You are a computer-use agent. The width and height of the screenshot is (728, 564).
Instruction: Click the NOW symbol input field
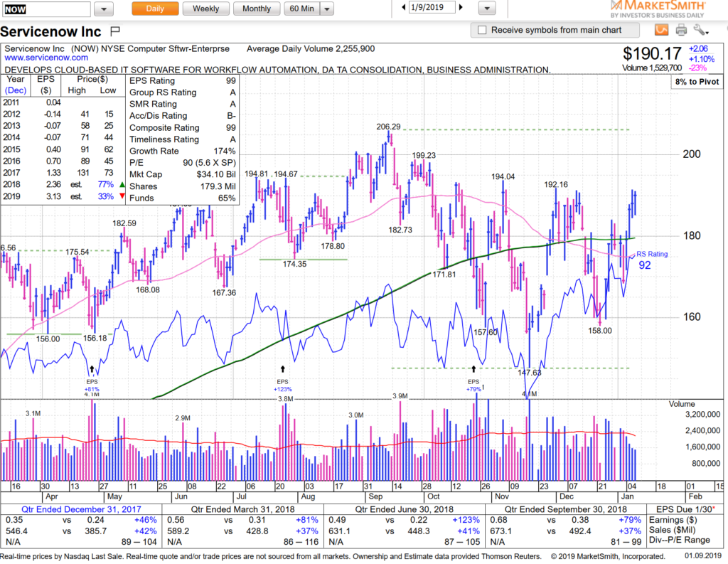click(45, 9)
